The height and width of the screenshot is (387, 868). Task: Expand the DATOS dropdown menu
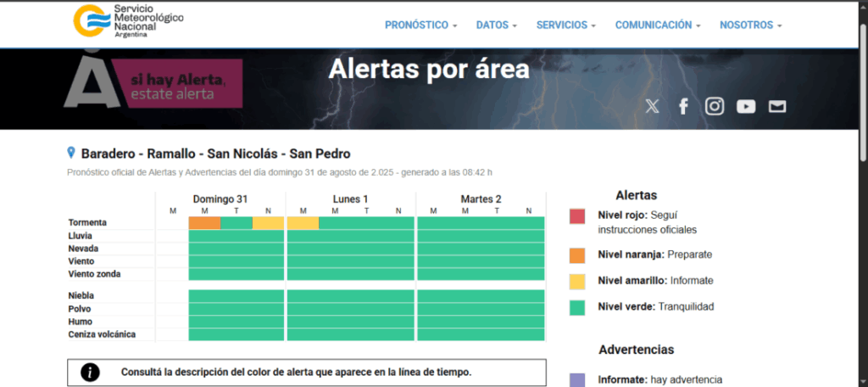[x=496, y=25]
